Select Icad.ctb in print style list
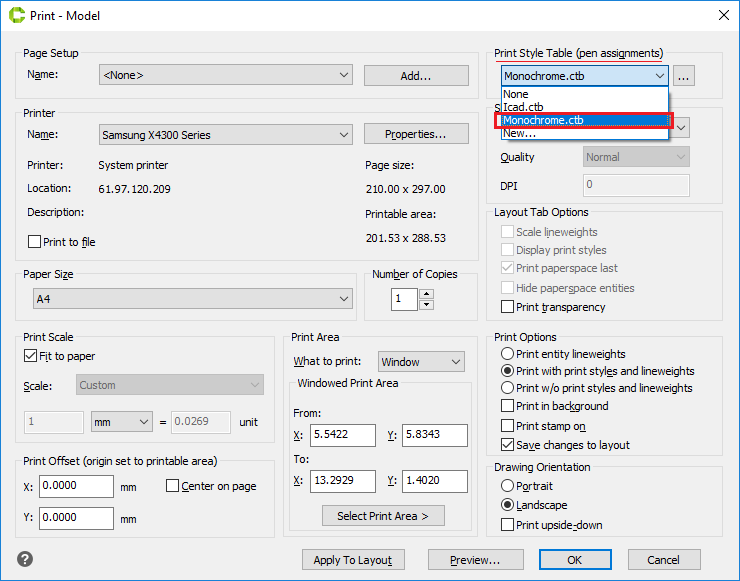The image size is (740, 581). click(585, 107)
